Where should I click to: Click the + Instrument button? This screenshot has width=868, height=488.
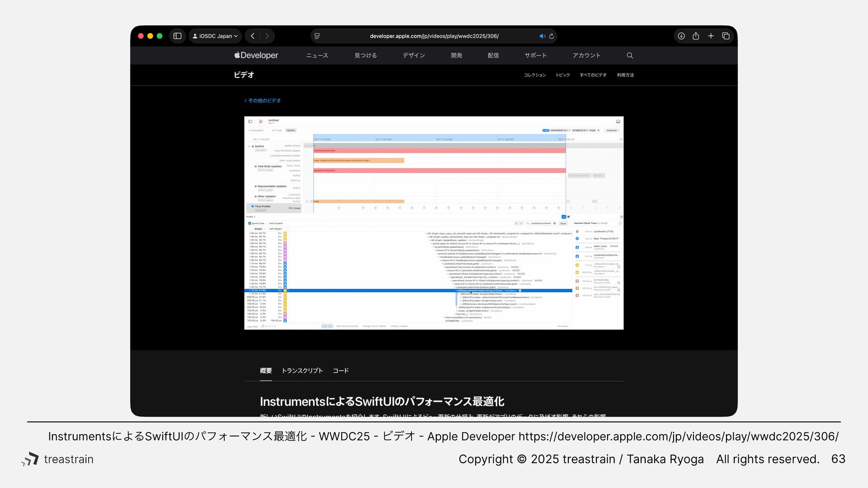pyautogui.click(x=256, y=131)
